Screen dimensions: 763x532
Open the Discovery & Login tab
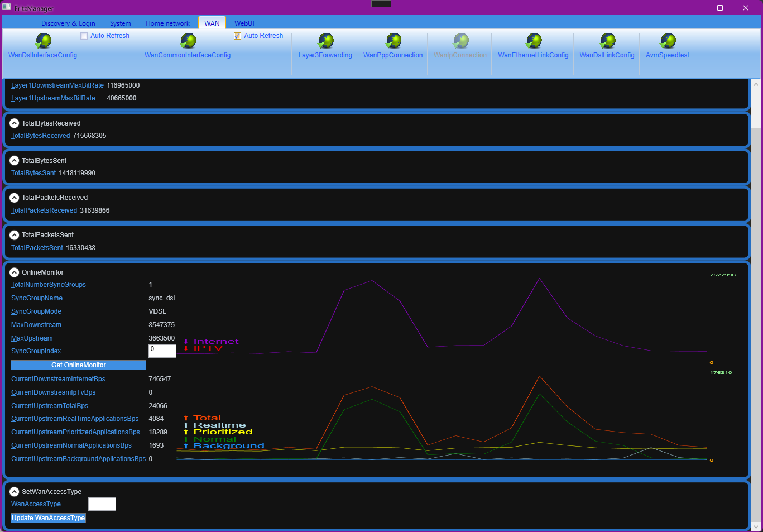tap(68, 23)
